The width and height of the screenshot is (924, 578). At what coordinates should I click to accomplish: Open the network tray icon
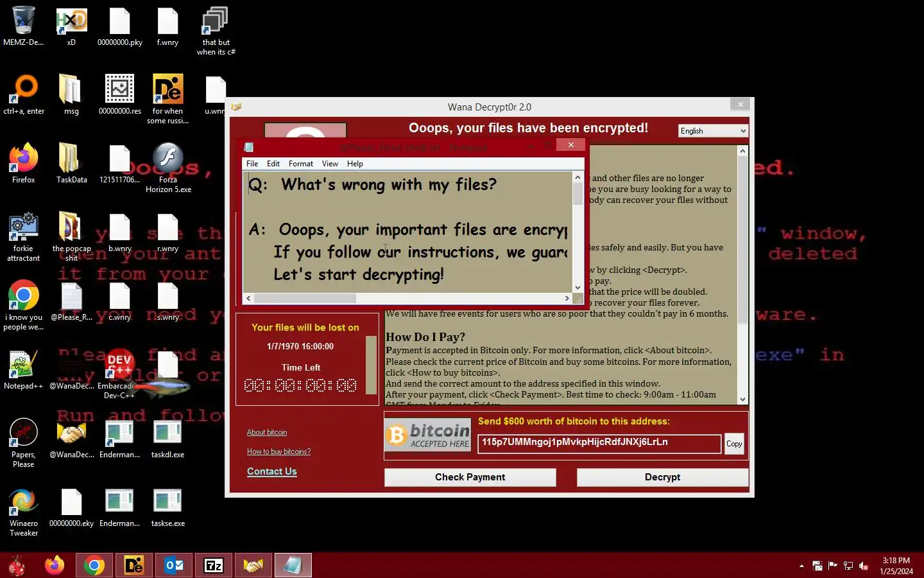click(848, 566)
